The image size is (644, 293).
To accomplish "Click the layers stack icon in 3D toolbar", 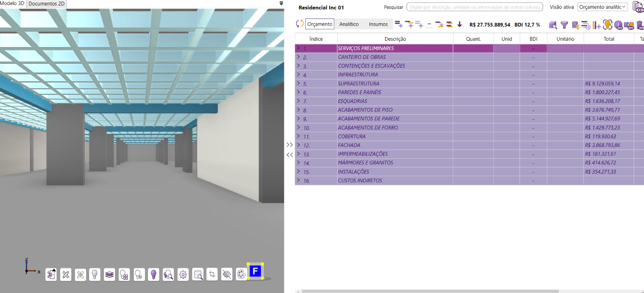I will click(109, 275).
